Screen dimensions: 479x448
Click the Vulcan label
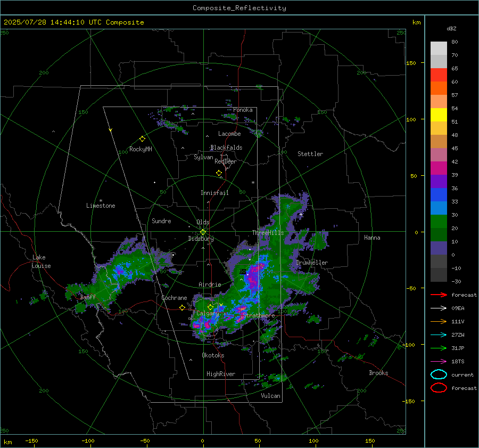click(270, 396)
